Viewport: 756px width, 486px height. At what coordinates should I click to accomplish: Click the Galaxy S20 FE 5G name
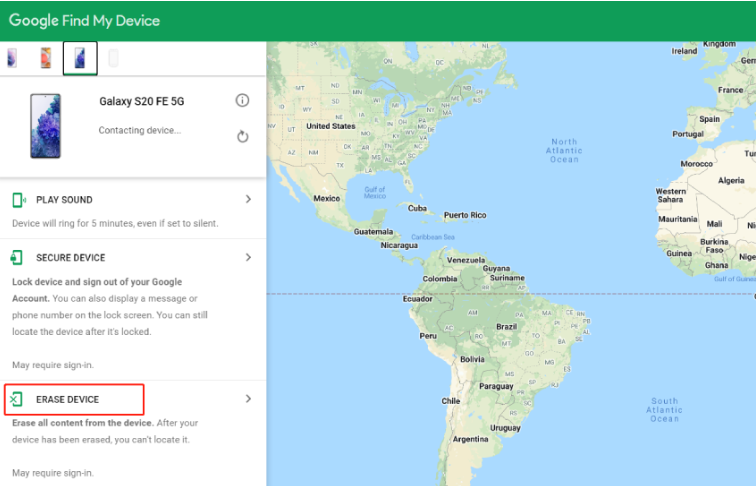pos(142,101)
